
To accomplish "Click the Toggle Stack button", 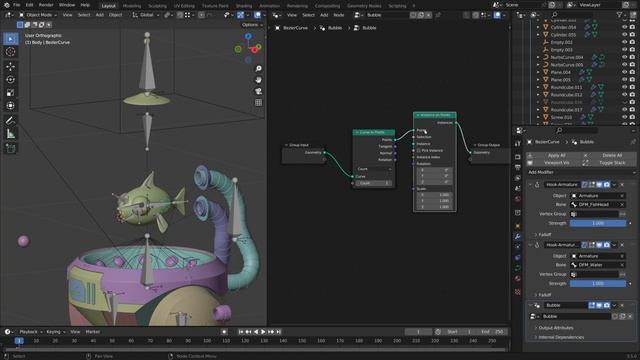I will (609, 162).
